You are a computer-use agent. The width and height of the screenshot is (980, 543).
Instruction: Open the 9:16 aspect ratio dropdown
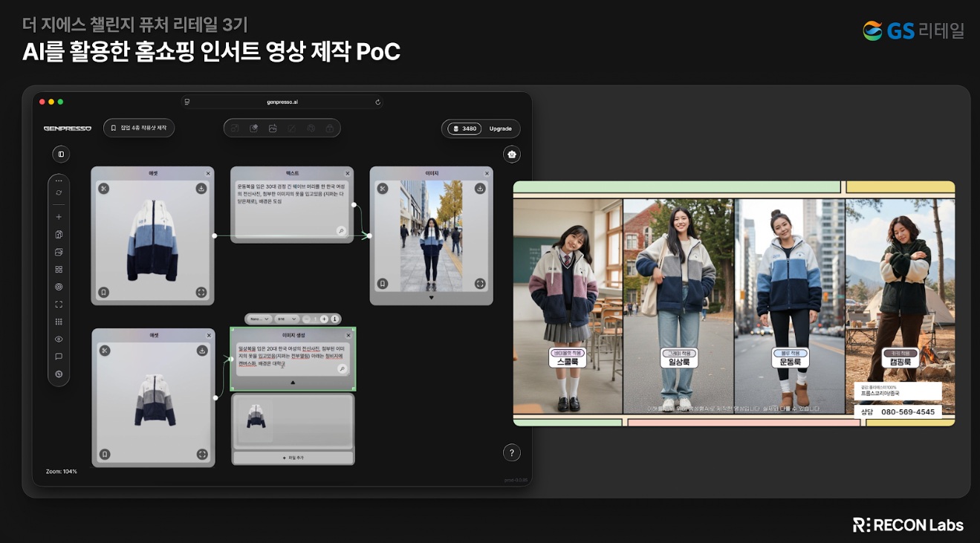tap(285, 319)
